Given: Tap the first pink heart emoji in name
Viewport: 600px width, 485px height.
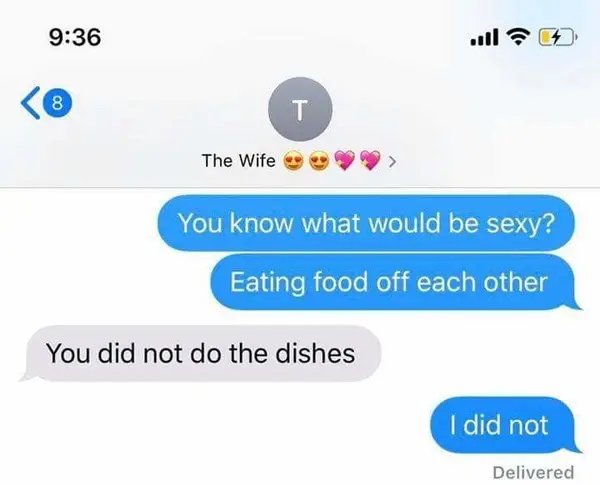Looking at the screenshot, I should coord(344,161).
